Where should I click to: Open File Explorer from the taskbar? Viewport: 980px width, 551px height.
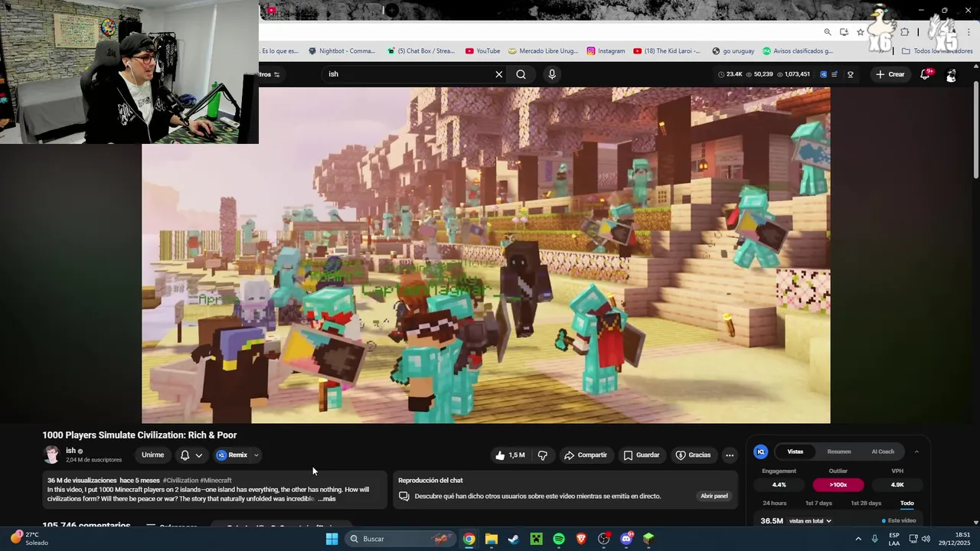coord(492,539)
